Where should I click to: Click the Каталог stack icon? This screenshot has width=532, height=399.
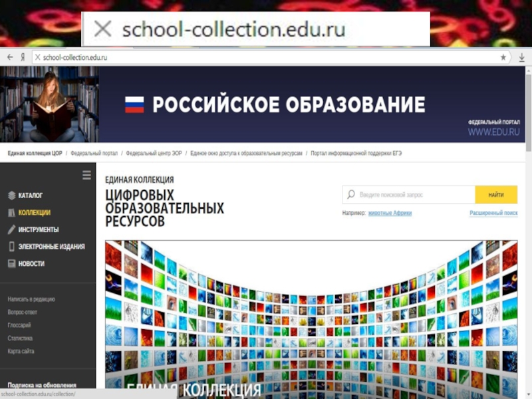point(11,196)
